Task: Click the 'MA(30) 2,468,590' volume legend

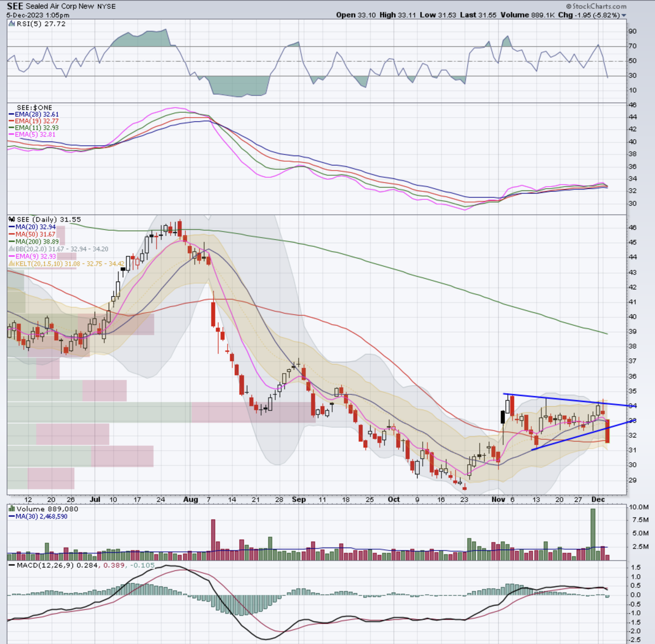Action: [x=38, y=516]
